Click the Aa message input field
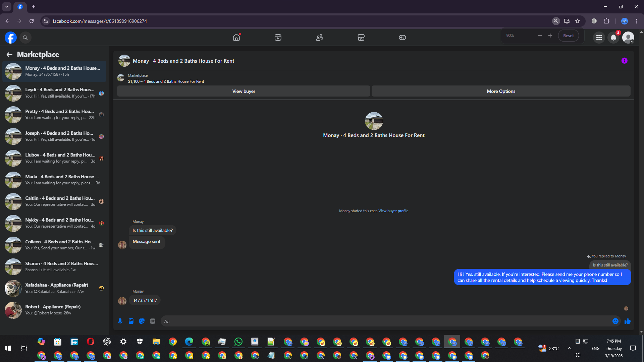Screen dimensions: 644x362 click(x=386, y=321)
